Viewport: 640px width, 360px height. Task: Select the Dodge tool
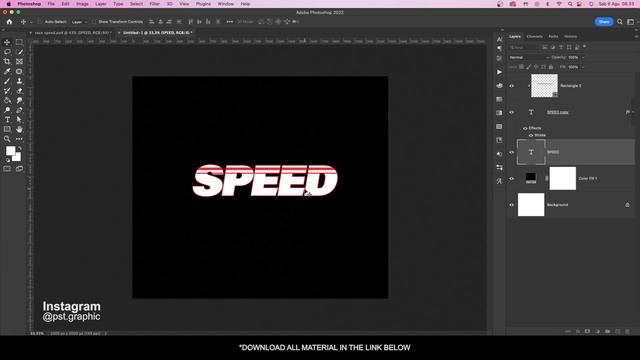click(7, 110)
